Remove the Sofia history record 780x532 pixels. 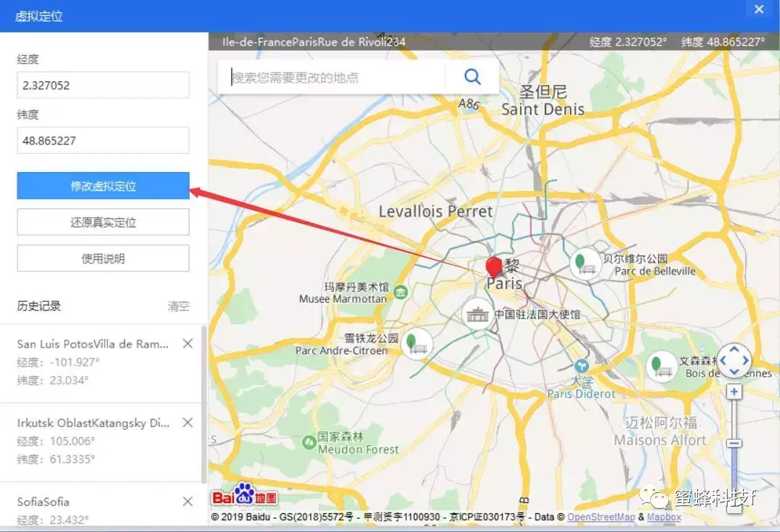187,502
